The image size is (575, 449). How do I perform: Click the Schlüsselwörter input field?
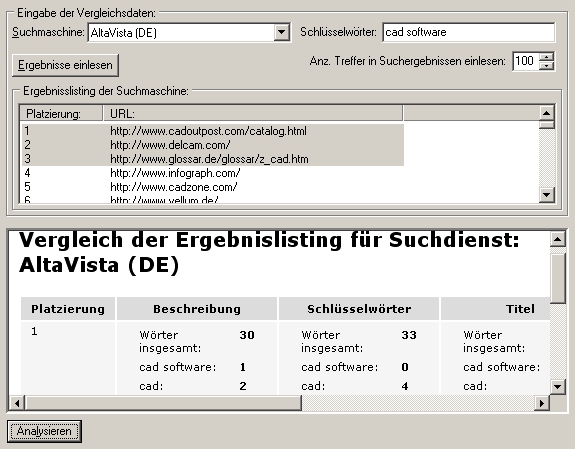pos(469,32)
